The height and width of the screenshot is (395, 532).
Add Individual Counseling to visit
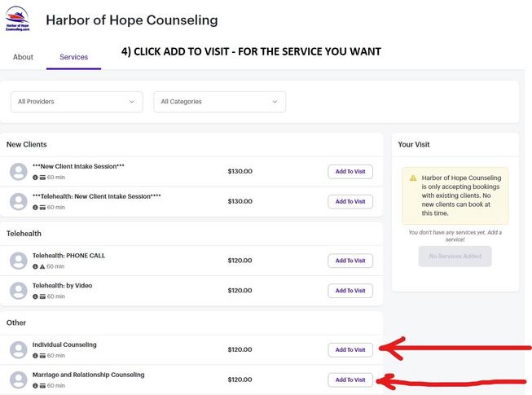(350, 350)
